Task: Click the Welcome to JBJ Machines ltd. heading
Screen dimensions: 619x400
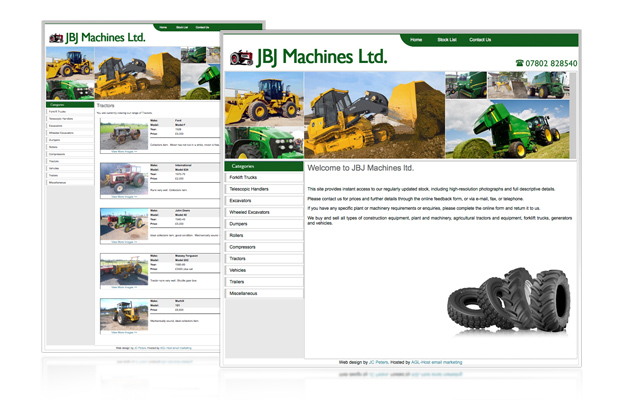Action: (x=360, y=168)
